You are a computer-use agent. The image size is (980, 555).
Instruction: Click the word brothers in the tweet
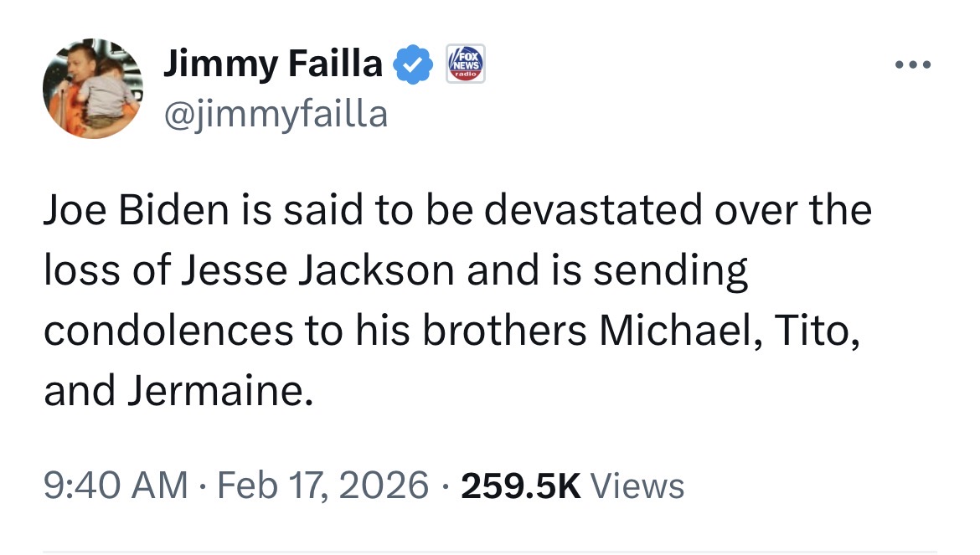[x=503, y=331]
